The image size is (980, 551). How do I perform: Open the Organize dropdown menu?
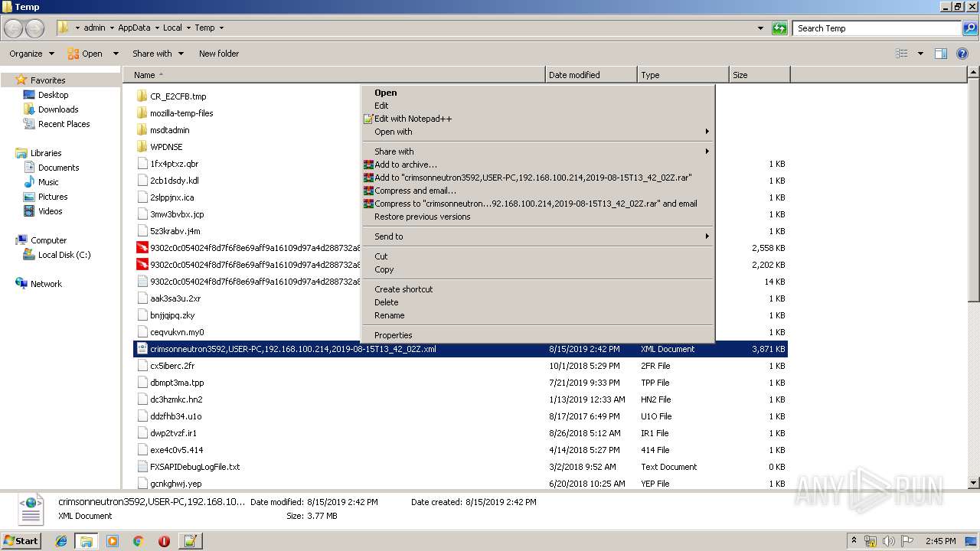coord(31,54)
